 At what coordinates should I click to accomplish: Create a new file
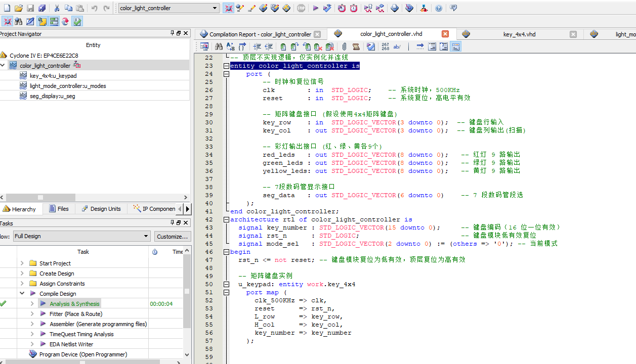pos(7,8)
